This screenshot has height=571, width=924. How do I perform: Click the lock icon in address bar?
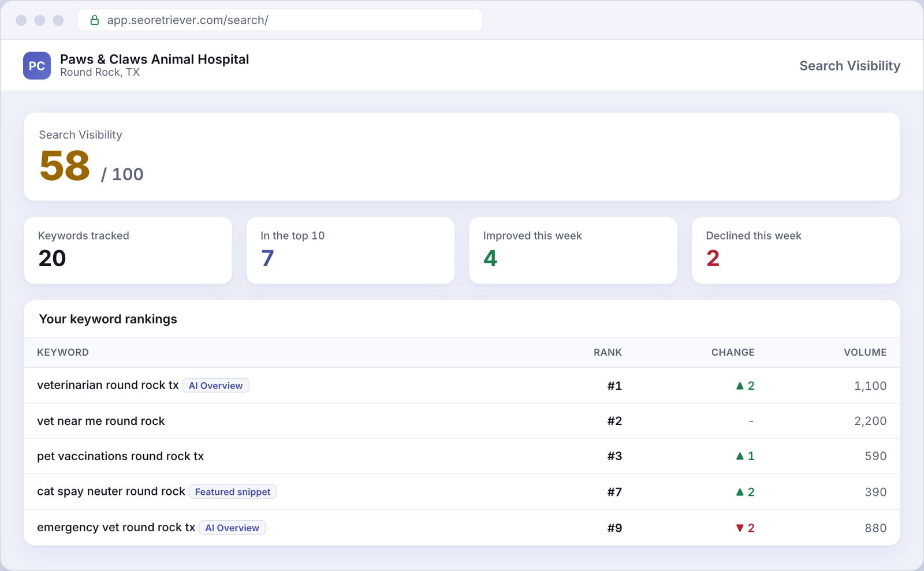pos(95,20)
